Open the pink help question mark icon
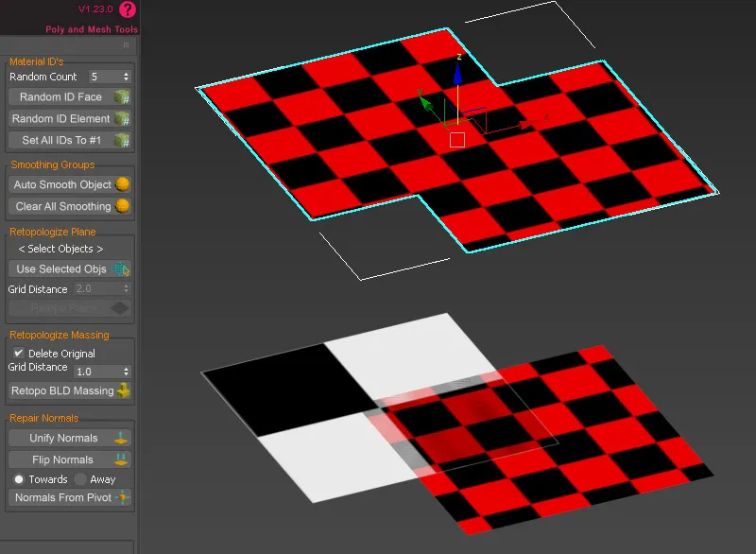The width and height of the screenshot is (756, 554). (x=128, y=9)
